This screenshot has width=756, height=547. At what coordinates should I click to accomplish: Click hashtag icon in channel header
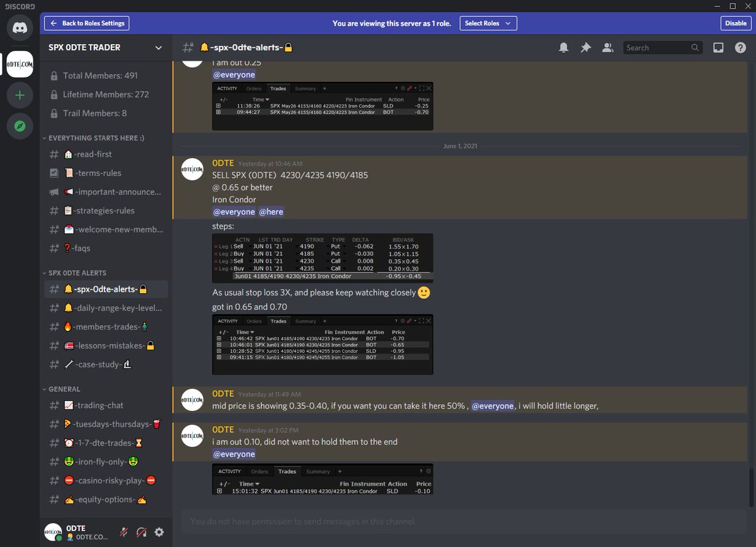(188, 47)
